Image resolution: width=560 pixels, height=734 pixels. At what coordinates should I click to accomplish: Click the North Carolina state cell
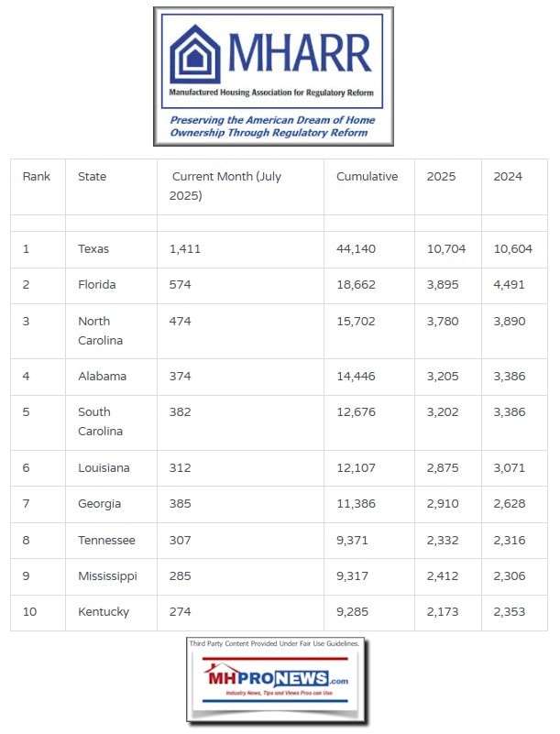point(101,331)
